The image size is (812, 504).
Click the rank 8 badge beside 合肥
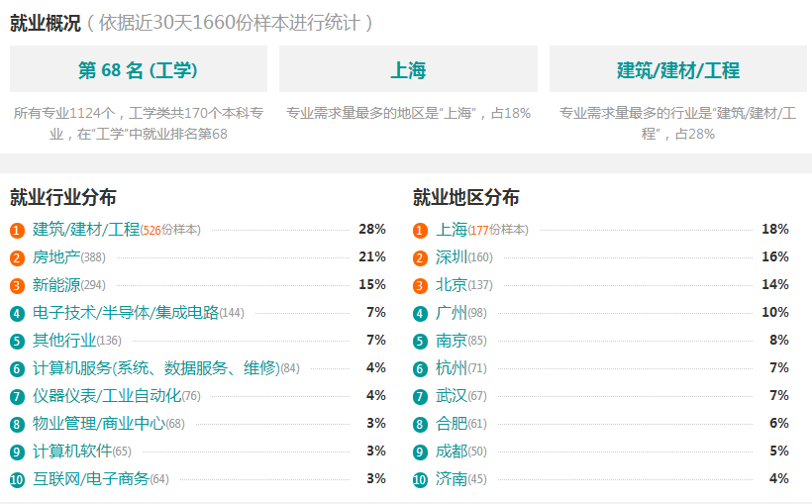point(420,424)
